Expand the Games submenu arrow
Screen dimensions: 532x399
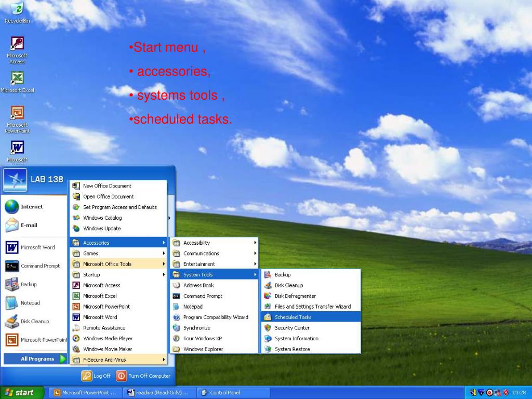point(164,253)
